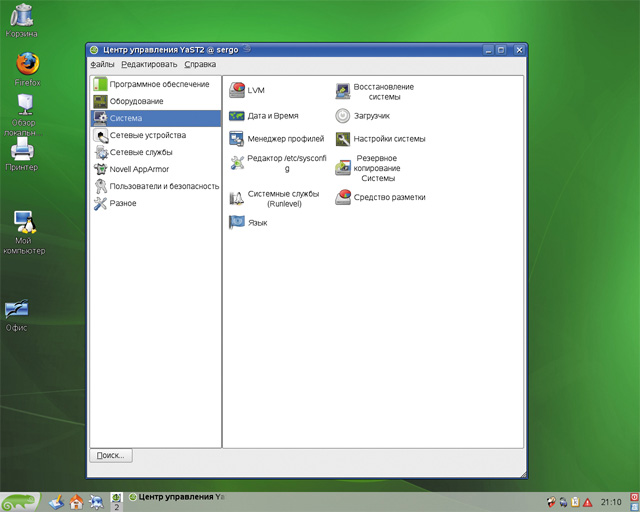Select Сетевые службы category
640x512 pixels.
156,152
